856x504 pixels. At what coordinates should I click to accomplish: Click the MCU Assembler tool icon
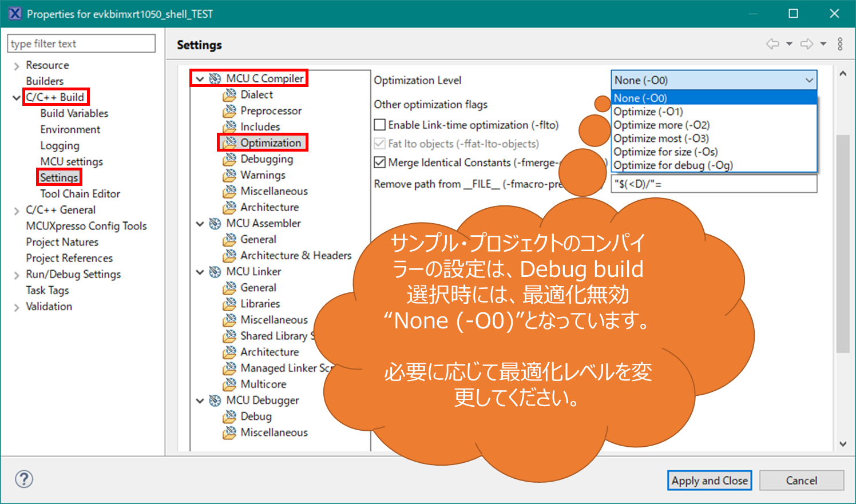tap(215, 223)
